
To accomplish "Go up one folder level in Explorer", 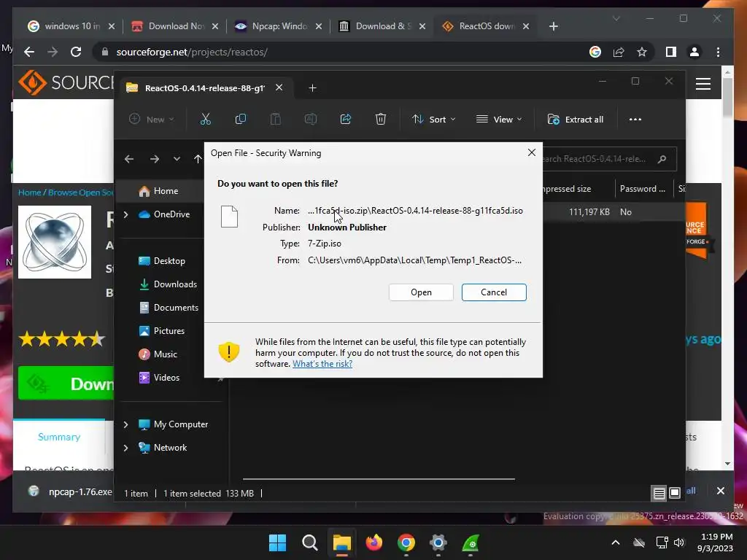I will tap(198, 159).
